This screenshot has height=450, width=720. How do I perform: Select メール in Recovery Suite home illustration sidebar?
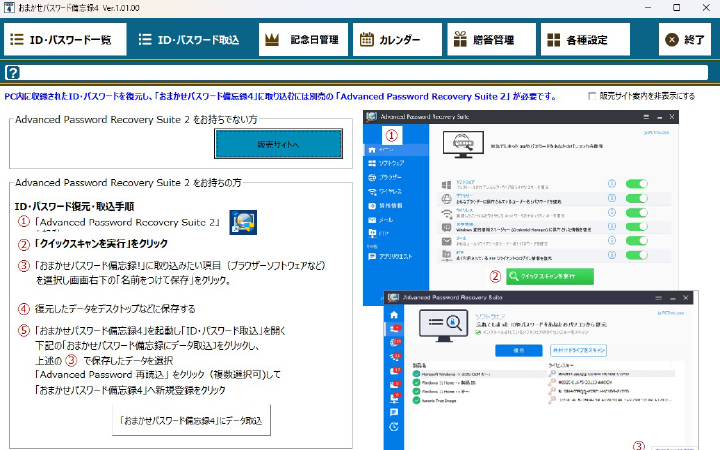(x=396, y=220)
